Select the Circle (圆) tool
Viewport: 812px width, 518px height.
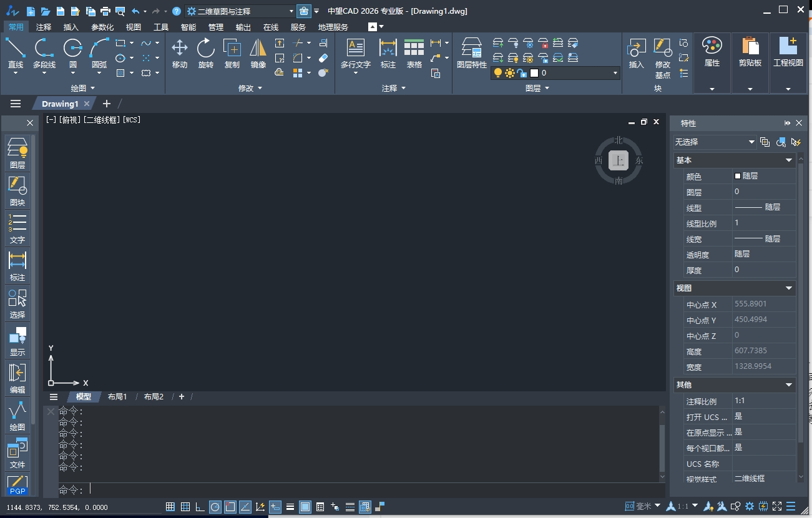[73, 53]
